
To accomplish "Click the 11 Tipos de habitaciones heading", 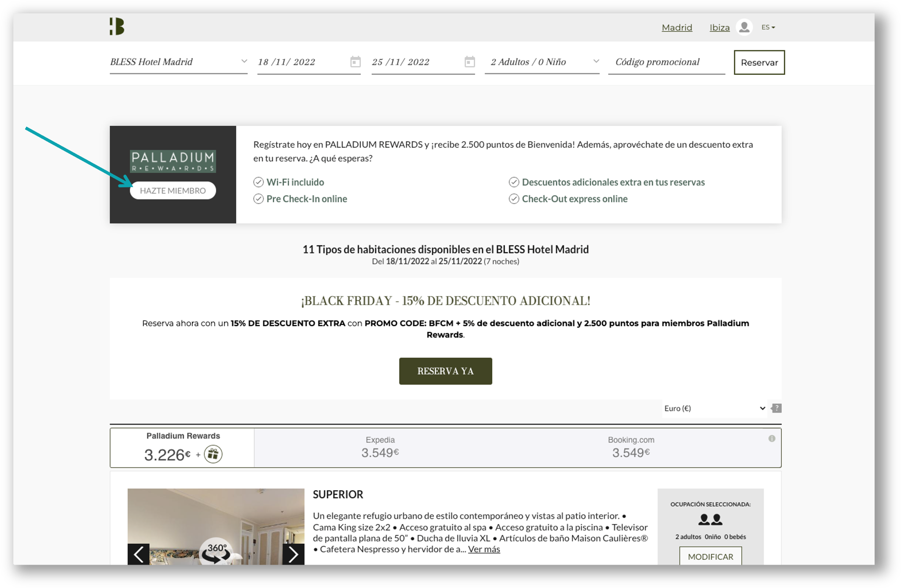I will point(446,249).
